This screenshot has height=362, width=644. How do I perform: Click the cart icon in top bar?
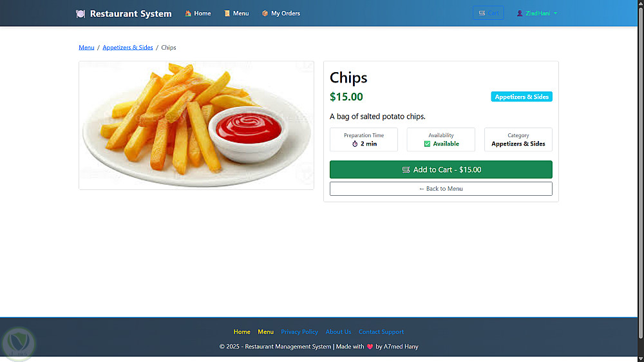point(482,13)
